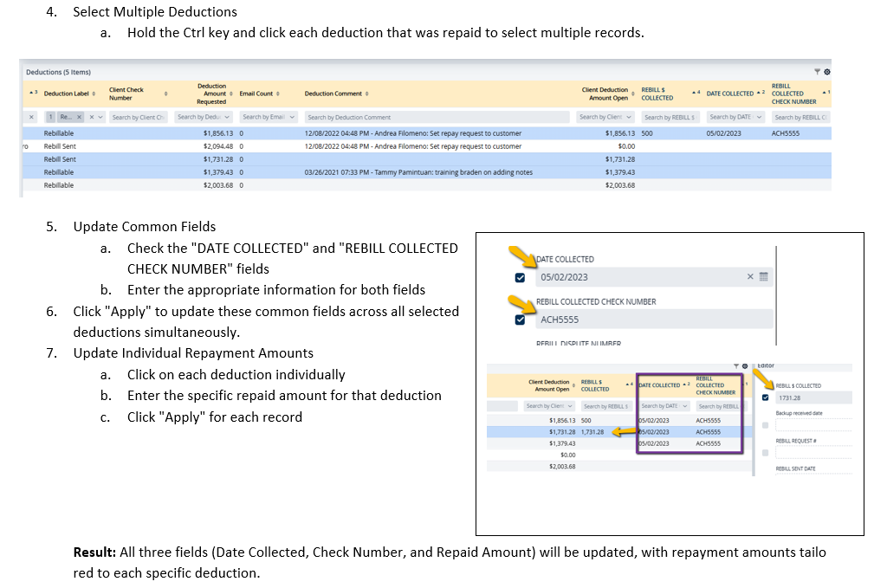Open the gear settings icon of the wide Deductions grid
This screenshot has height=588, width=874.
(x=826, y=72)
